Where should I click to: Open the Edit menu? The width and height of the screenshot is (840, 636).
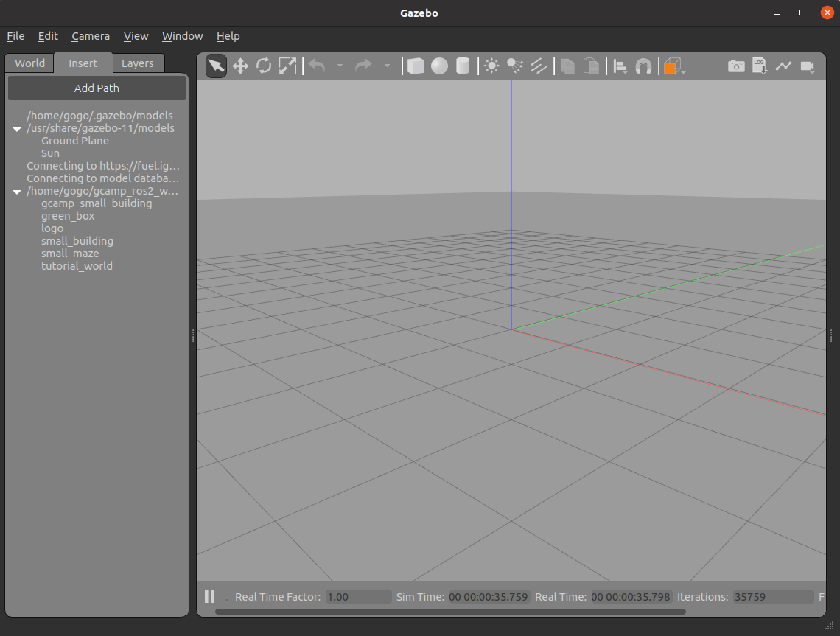pos(48,36)
